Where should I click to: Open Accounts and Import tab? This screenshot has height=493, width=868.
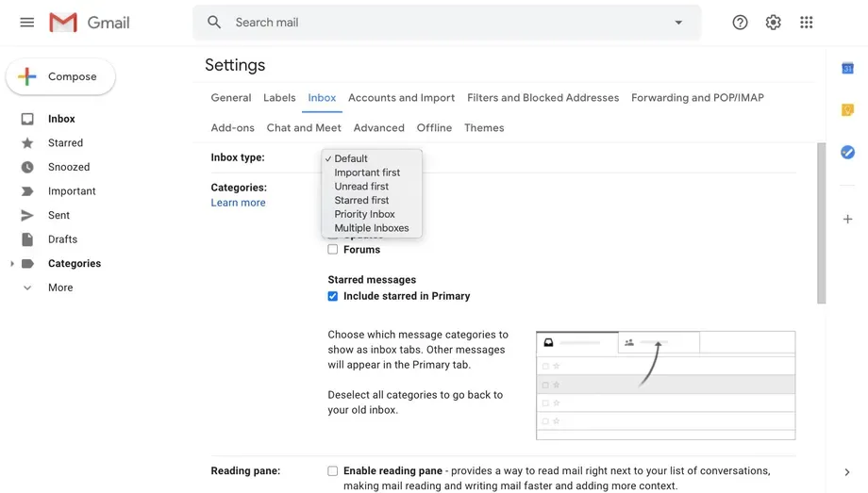pyautogui.click(x=401, y=97)
